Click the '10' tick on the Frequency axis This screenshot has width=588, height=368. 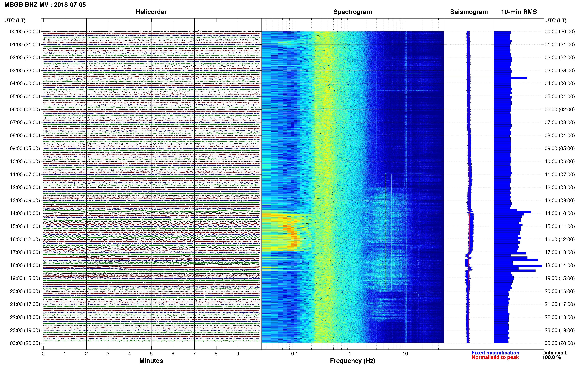tap(405, 354)
